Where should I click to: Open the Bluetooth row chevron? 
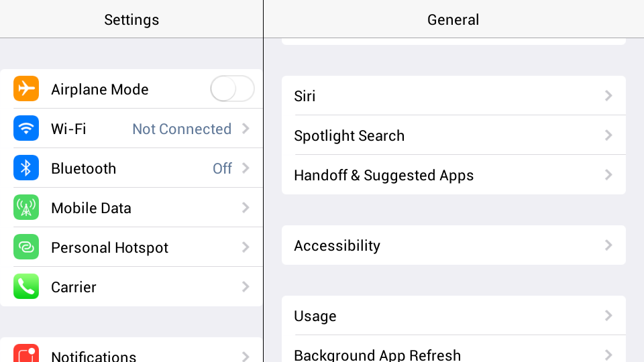(246, 168)
